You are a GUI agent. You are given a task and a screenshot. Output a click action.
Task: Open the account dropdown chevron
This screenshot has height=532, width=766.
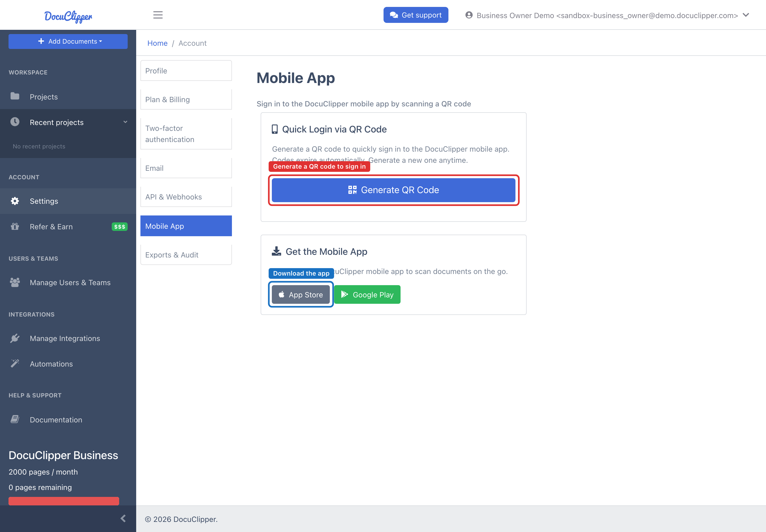[746, 15]
